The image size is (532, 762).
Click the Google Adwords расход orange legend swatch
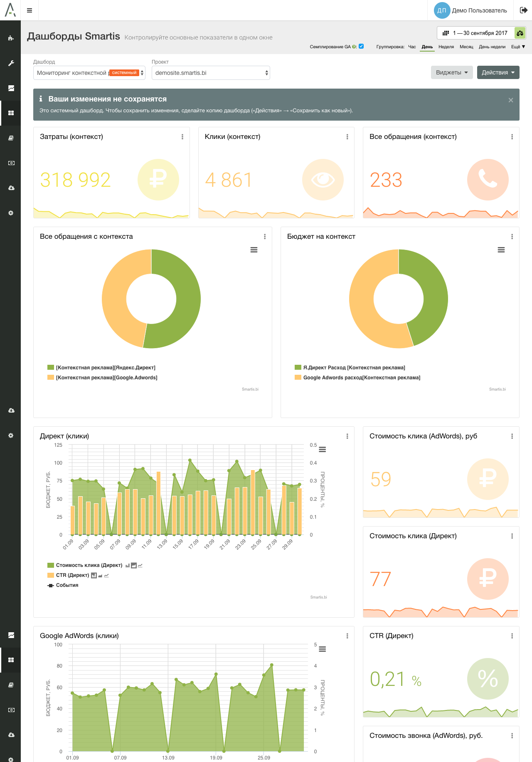298,377
